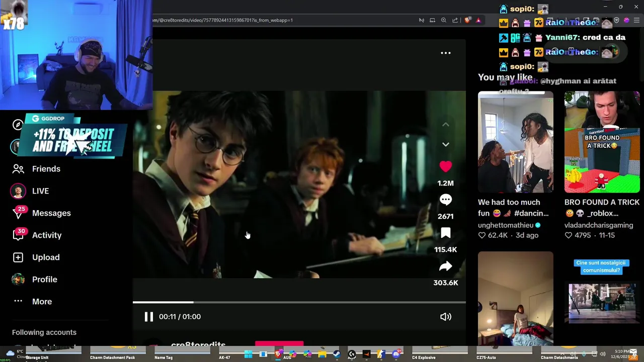Screen dimensions: 644x362
Task: Click the 1.2M likes count
Action: click(446, 184)
